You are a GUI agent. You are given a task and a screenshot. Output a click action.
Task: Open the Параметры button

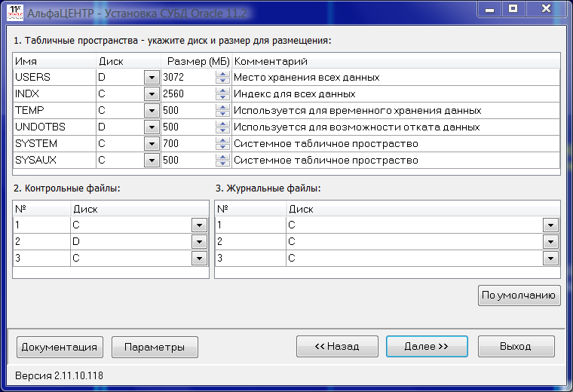pyautogui.click(x=155, y=347)
